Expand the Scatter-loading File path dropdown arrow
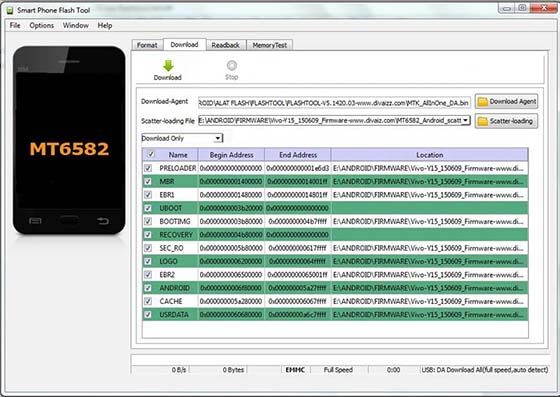This screenshot has width=560, height=397. click(465, 120)
